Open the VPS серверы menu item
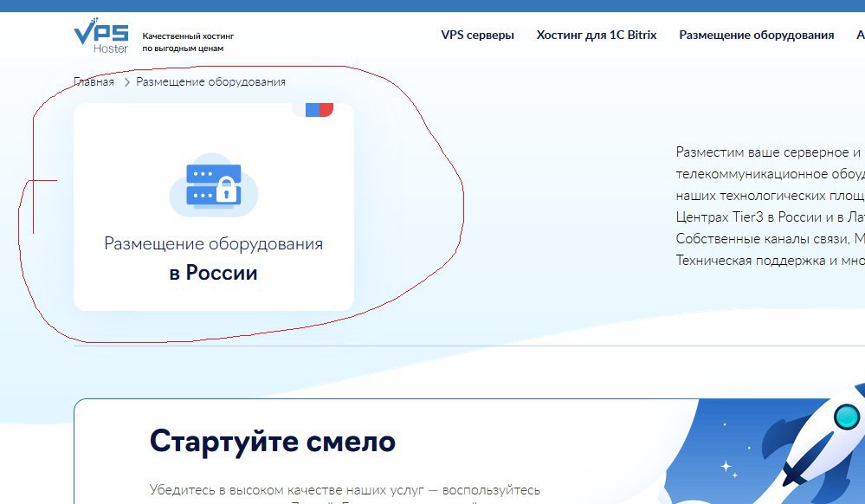 [x=477, y=35]
